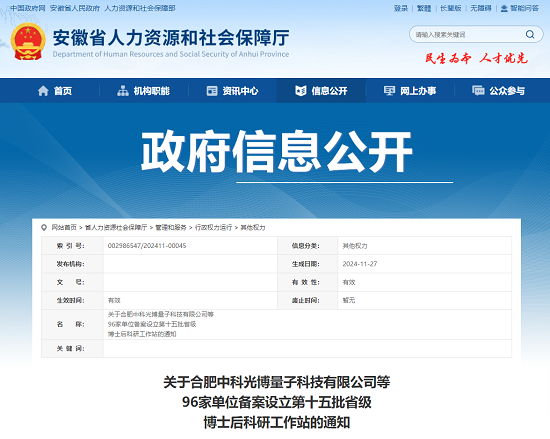Switch to 繁體 traditional Chinese version
Image resolution: width=550 pixels, height=439 pixels.
coord(424,8)
